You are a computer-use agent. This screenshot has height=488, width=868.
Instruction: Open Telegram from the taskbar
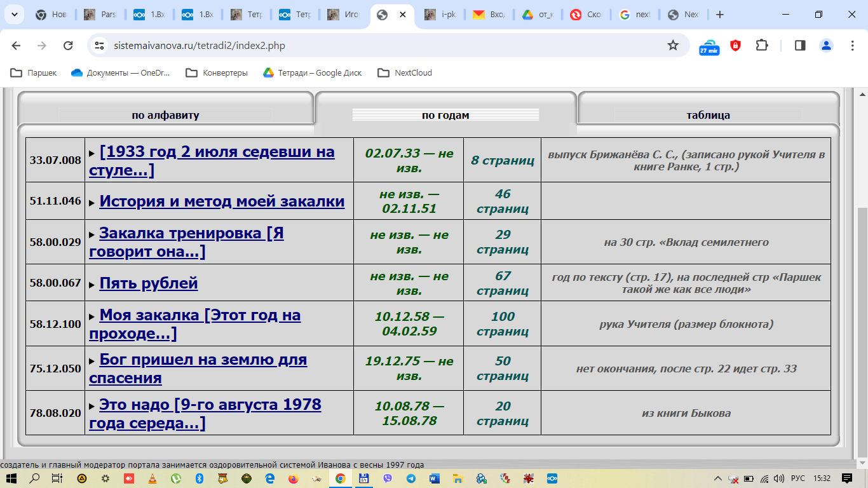pos(411,478)
